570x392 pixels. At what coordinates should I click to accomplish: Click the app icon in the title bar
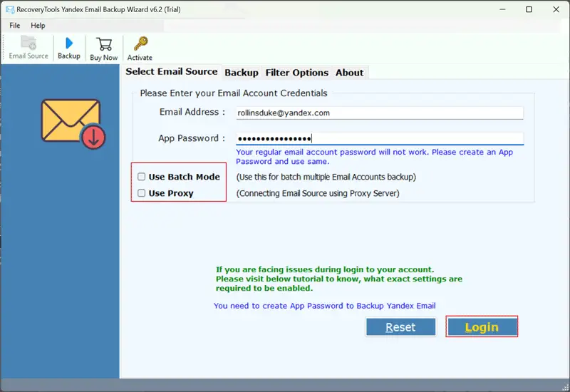pos(10,10)
